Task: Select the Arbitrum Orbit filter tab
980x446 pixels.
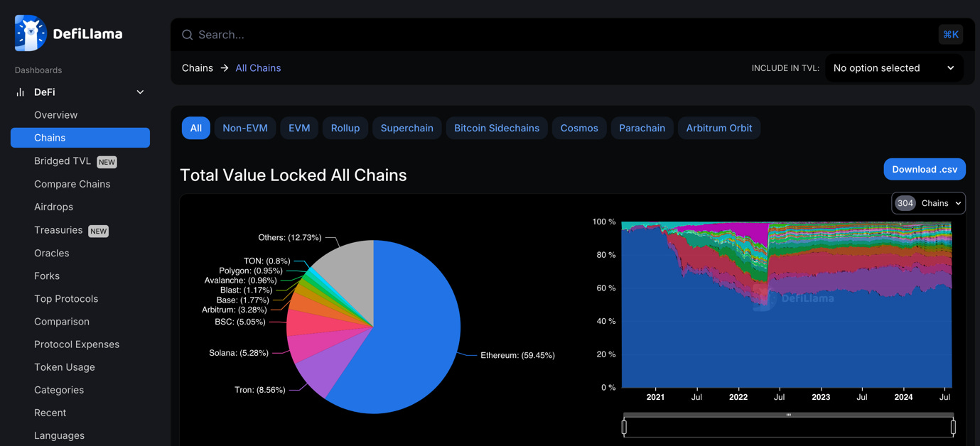Action: (719, 128)
